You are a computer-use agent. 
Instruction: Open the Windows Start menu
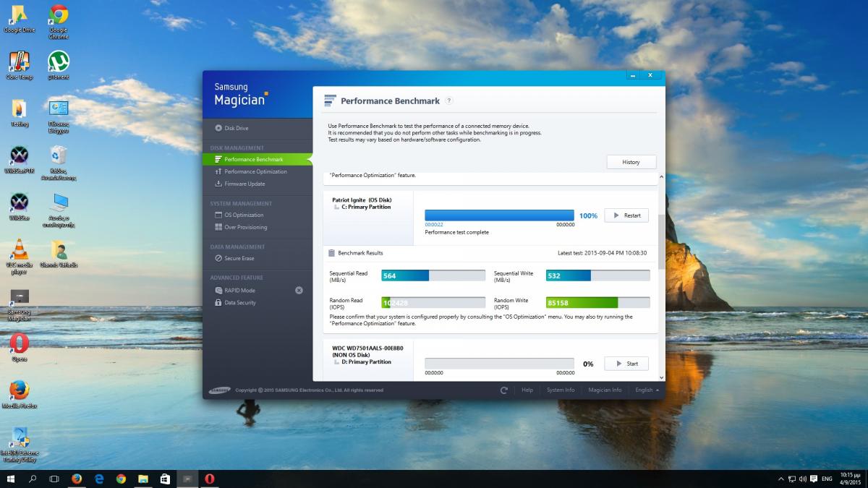click(x=11, y=479)
